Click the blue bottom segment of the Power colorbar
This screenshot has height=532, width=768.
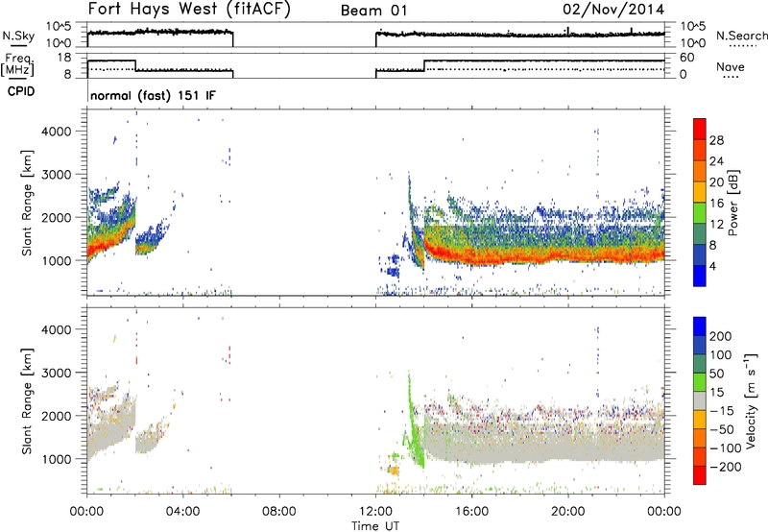click(x=700, y=276)
